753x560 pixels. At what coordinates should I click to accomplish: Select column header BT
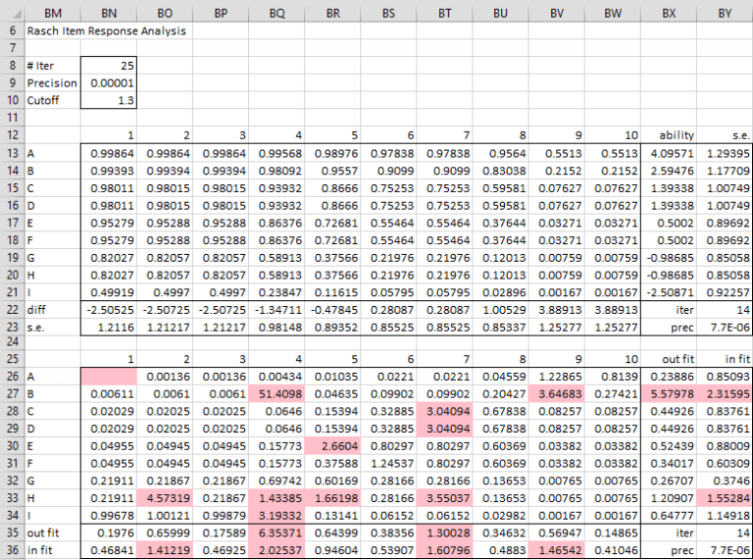point(445,13)
